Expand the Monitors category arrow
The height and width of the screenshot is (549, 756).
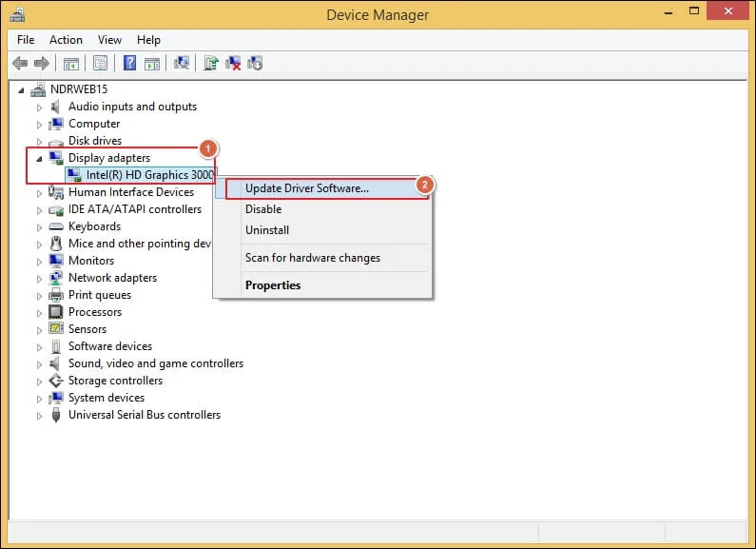point(39,262)
